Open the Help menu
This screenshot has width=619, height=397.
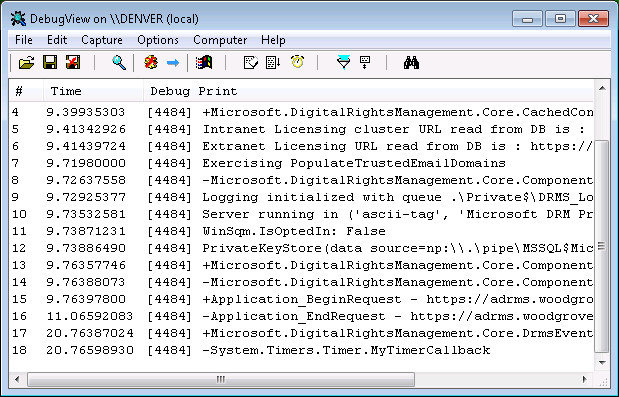[x=273, y=40]
